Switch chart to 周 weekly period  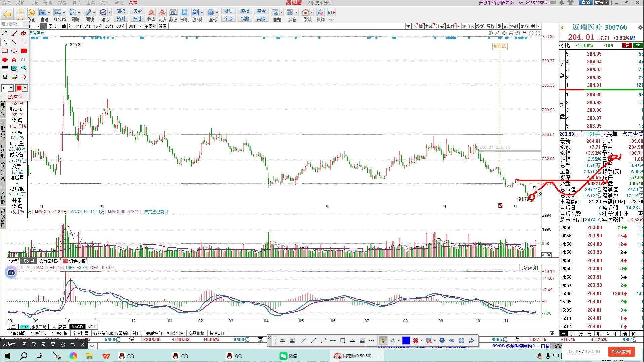(x=50, y=26)
